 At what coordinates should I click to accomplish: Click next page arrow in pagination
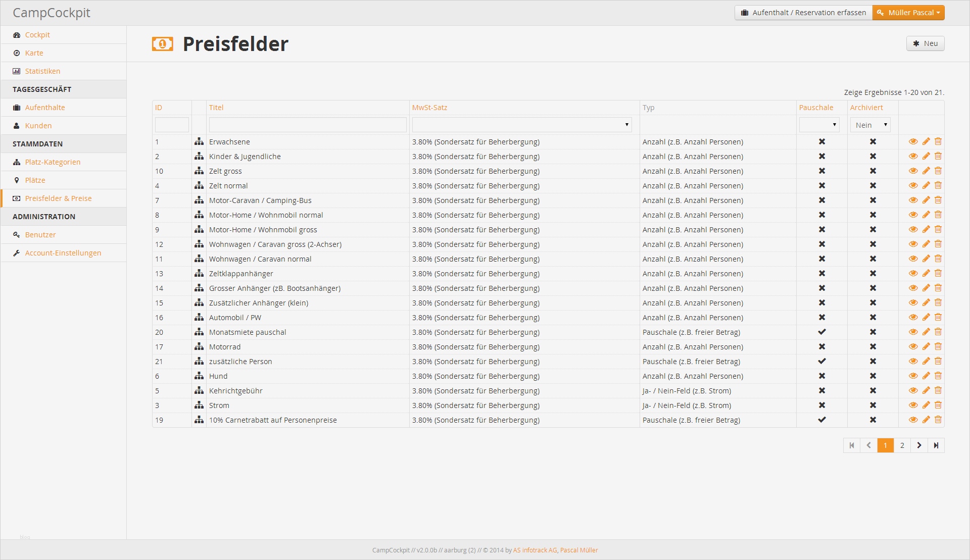point(919,445)
